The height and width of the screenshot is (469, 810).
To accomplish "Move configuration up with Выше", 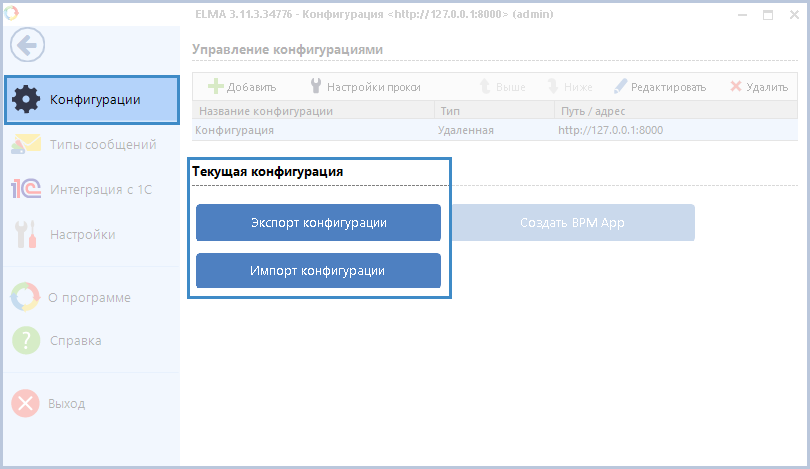I will [502, 87].
